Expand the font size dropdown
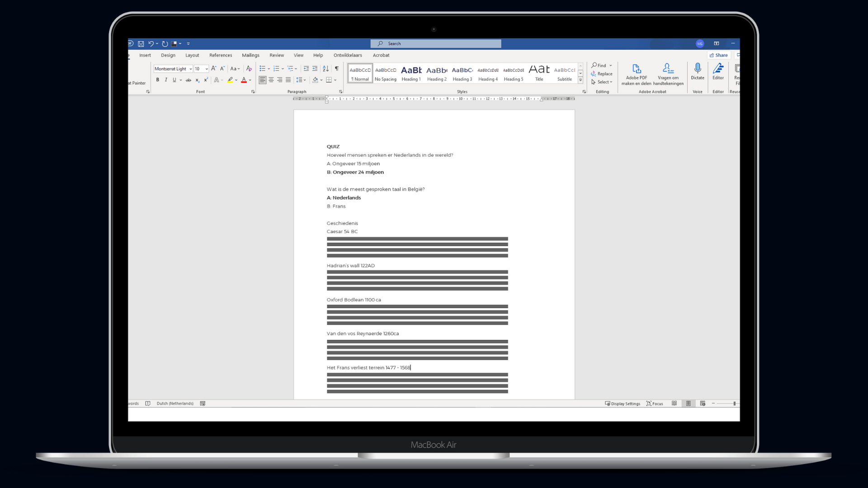 click(x=207, y=69)
